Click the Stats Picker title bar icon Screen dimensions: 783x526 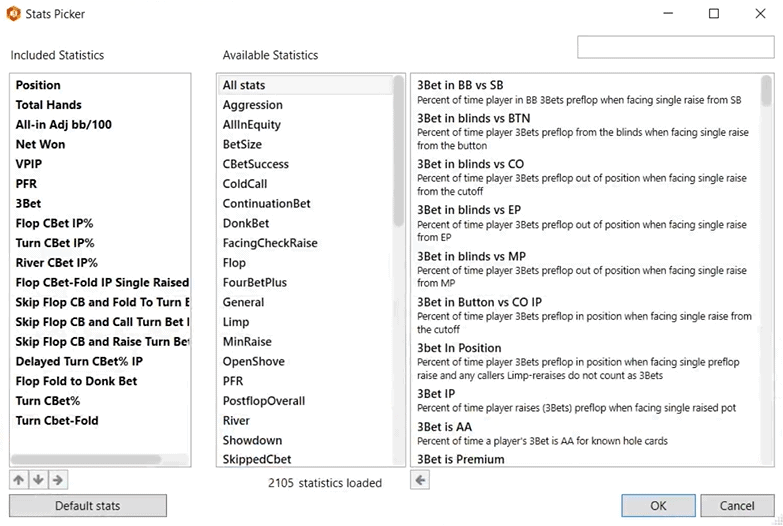[x=12, y=14]
